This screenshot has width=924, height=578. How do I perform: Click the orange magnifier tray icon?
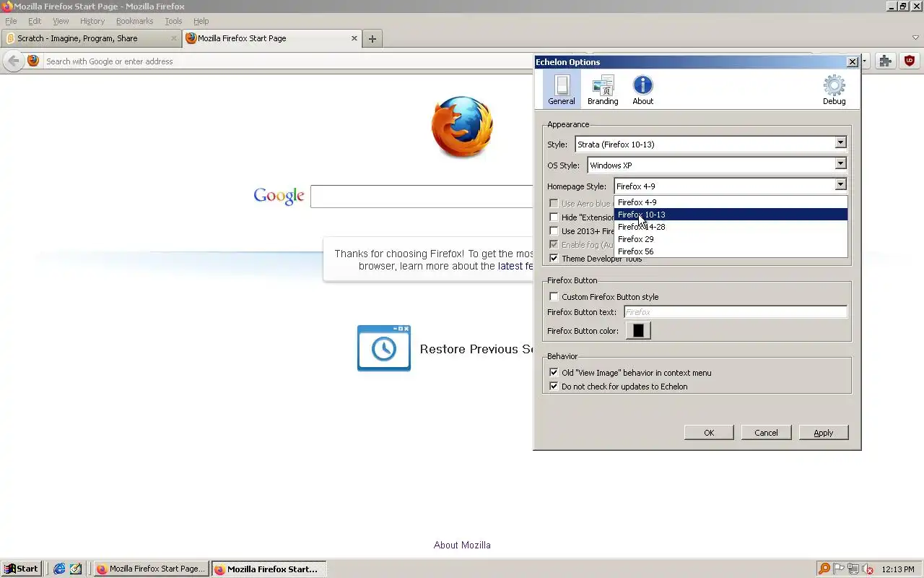[824, 569]
